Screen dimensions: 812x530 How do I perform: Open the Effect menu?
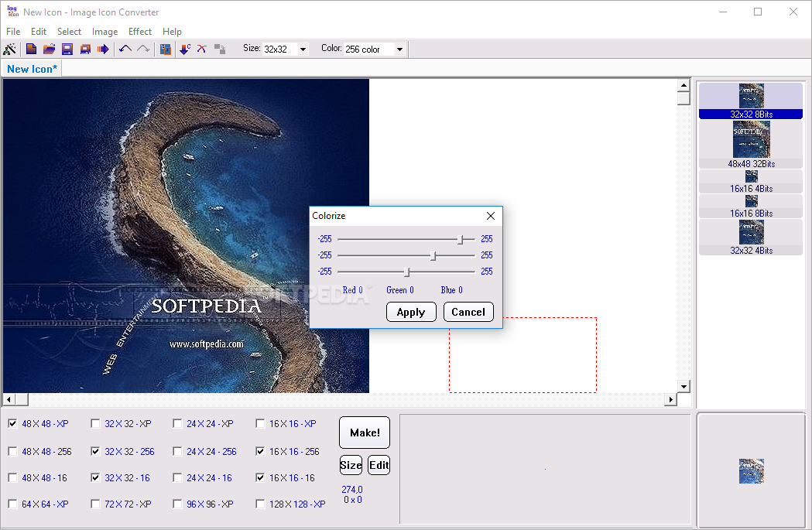tap(139, 32)
